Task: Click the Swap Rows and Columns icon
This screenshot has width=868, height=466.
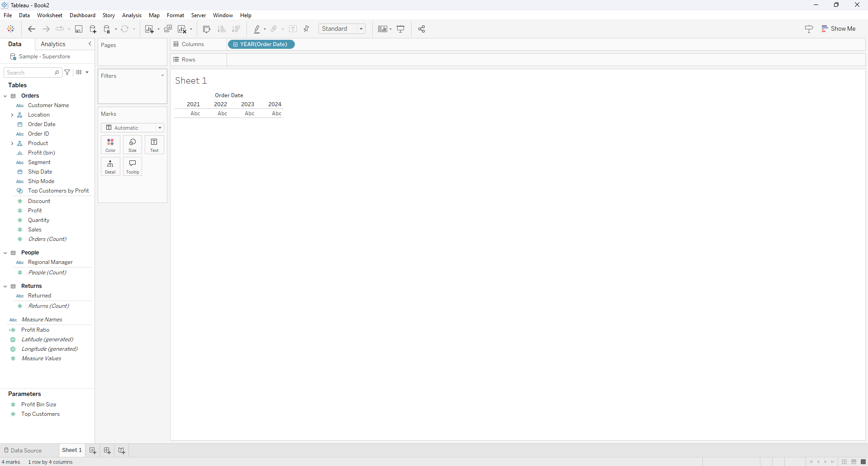Action: point(207,29)
